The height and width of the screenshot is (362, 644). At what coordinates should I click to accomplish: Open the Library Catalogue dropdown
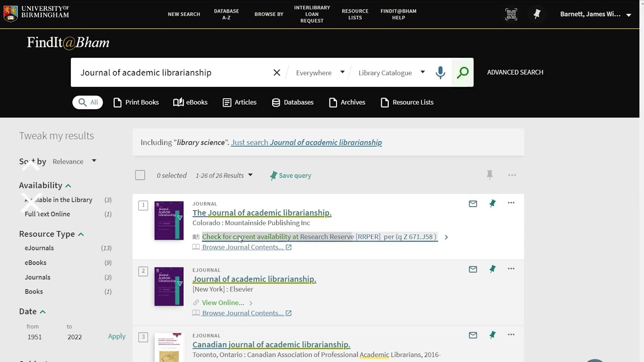coord(391,73)
